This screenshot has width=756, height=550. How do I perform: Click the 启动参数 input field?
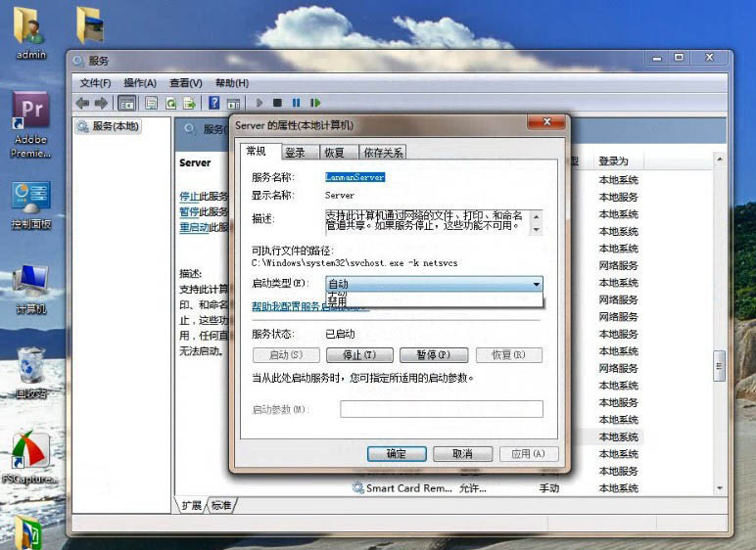coord(442,409)
